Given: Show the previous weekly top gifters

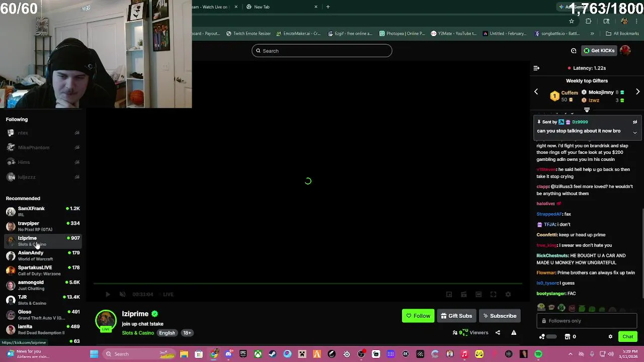Looking at the screenshot, I should click(x=536, y=92).
